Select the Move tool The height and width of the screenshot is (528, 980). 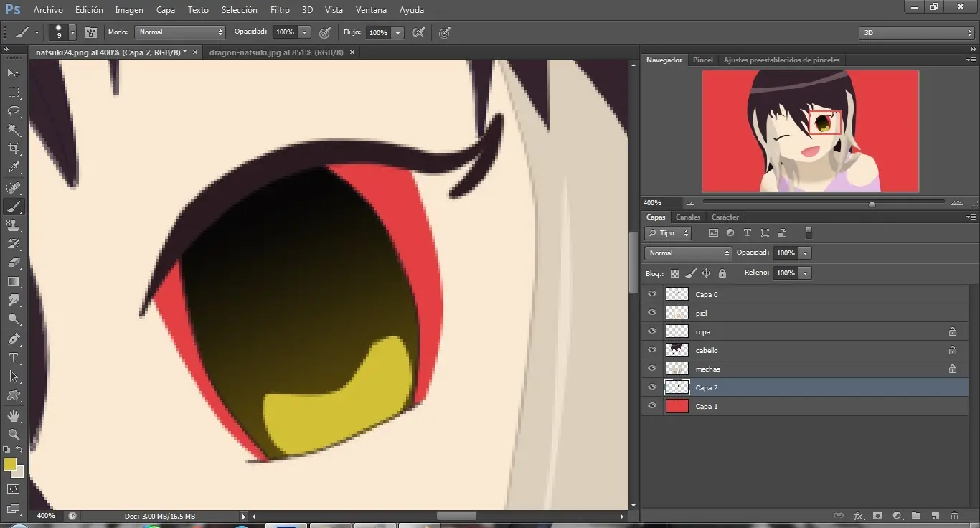pos(14,73)
